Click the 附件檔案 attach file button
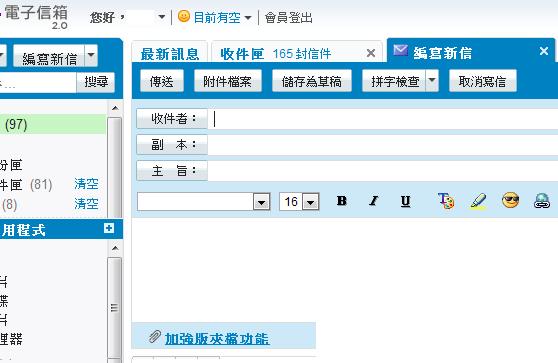The image size is (558, 363). pyautogui.click(x=227, y=81)
